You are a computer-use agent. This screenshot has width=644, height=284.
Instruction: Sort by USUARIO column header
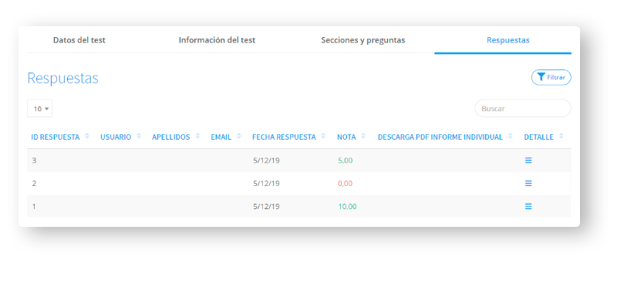[x=116, y=137]
